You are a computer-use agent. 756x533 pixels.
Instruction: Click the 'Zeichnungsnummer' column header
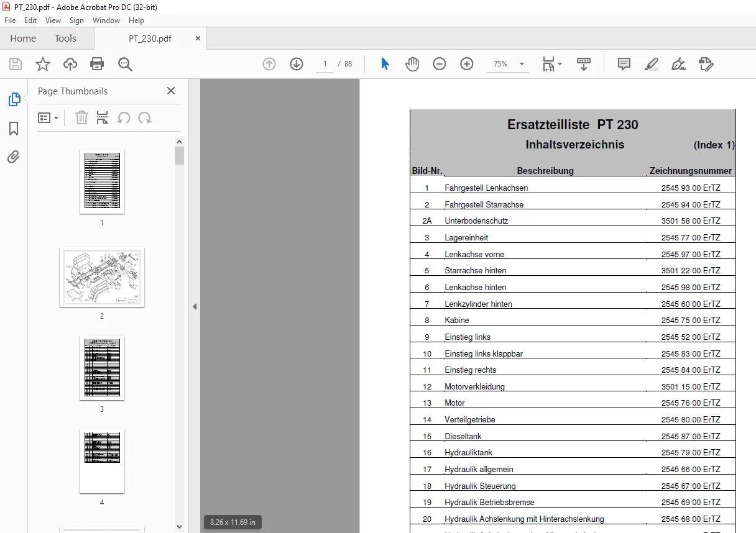point(691,171)
